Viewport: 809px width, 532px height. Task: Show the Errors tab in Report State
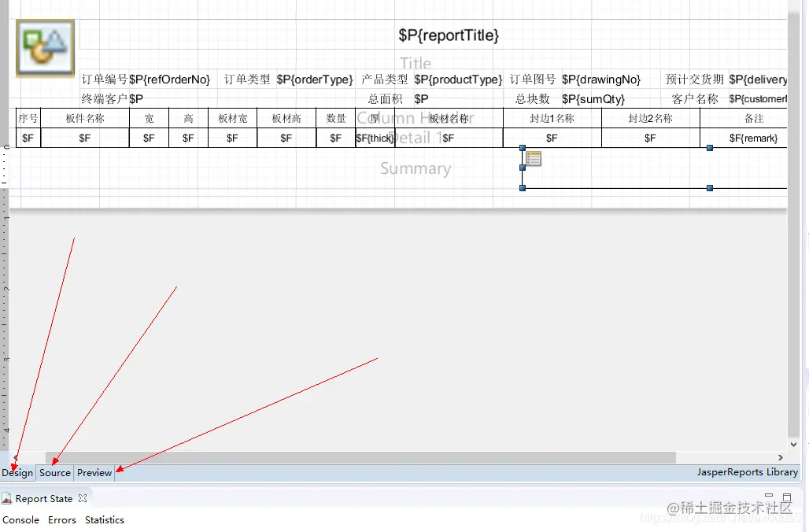[62, 519]
